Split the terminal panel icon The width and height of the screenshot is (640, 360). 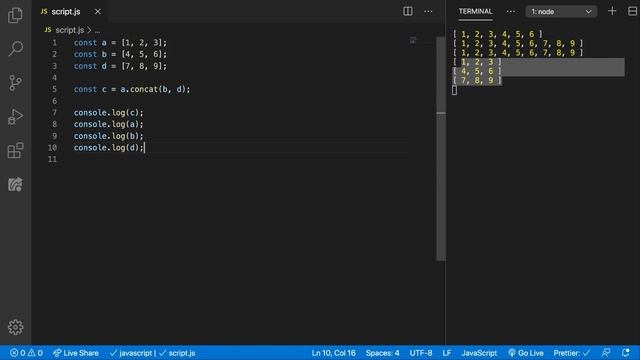coord(632,11)
